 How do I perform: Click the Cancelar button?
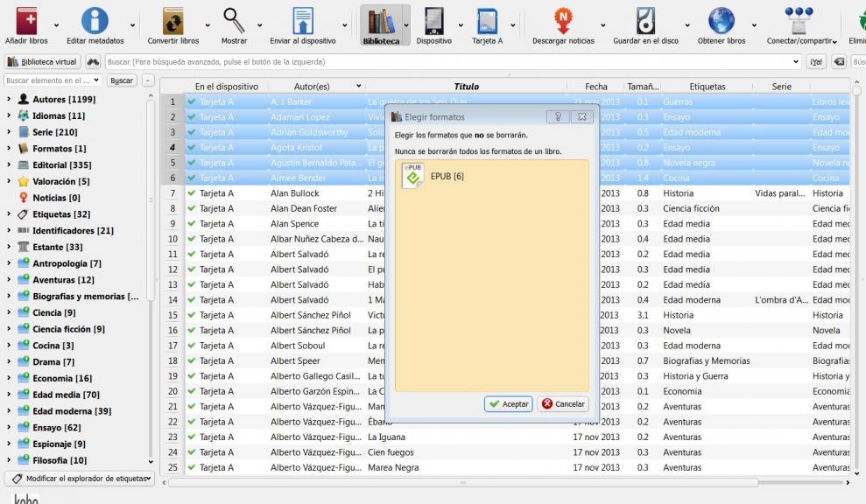[563, 404]
